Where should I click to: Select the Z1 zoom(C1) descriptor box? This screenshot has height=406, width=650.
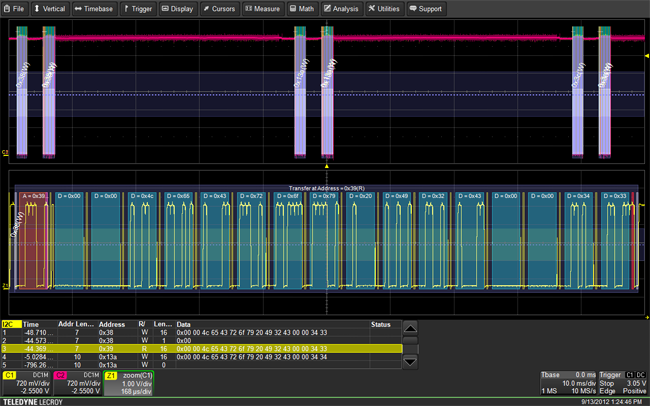[129, 382]
